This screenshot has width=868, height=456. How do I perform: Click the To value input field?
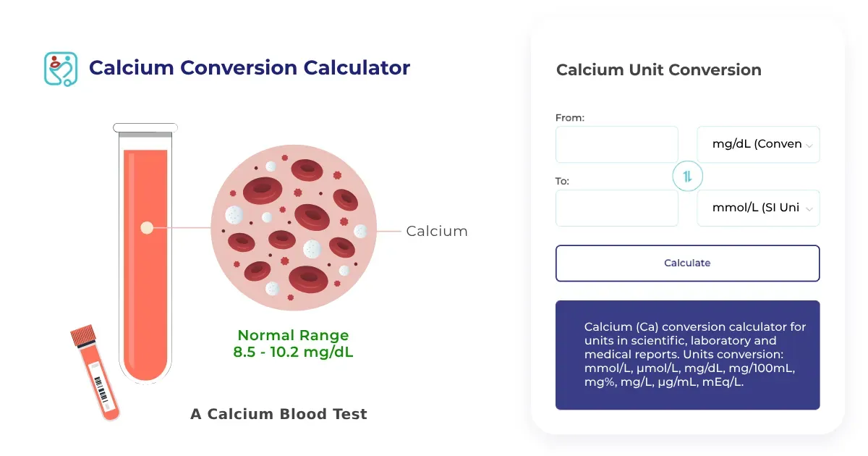(x=616, y=208)
